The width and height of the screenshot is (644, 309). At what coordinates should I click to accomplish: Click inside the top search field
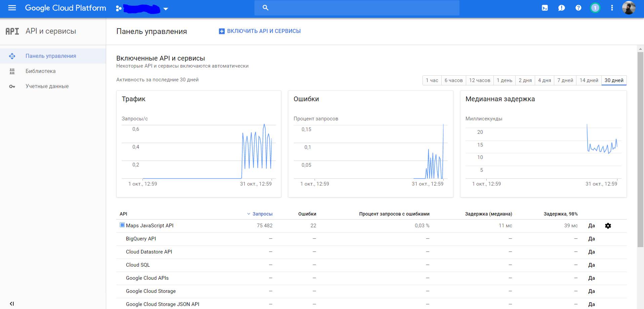tap(356, 8)
